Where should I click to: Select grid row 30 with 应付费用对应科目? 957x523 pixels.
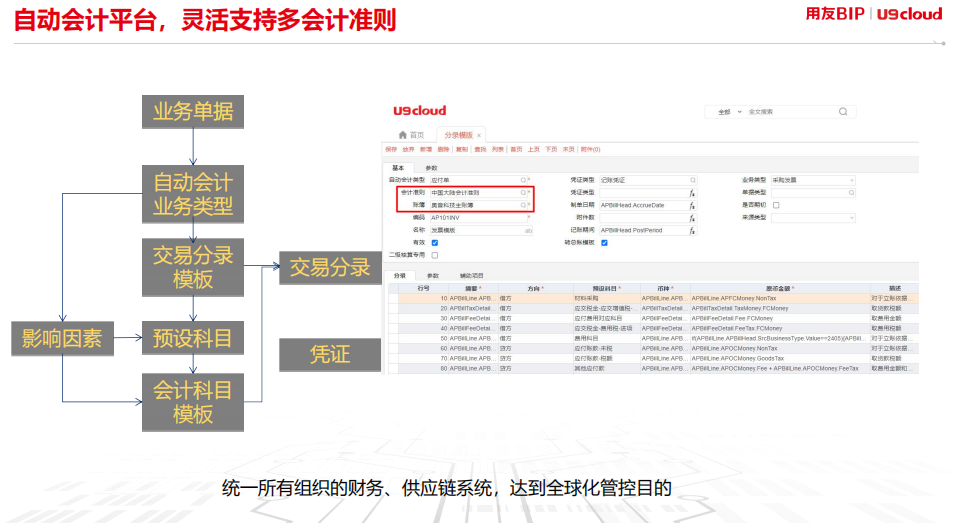(653, 319)
